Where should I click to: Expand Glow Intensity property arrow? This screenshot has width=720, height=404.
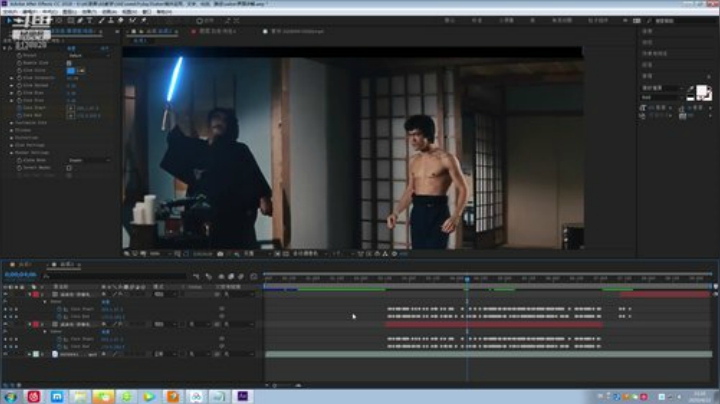(11, 78)
